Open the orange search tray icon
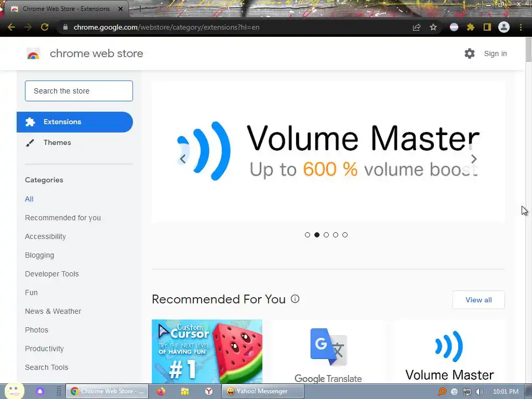Screen dimensions: 532x399 point(442,392)
